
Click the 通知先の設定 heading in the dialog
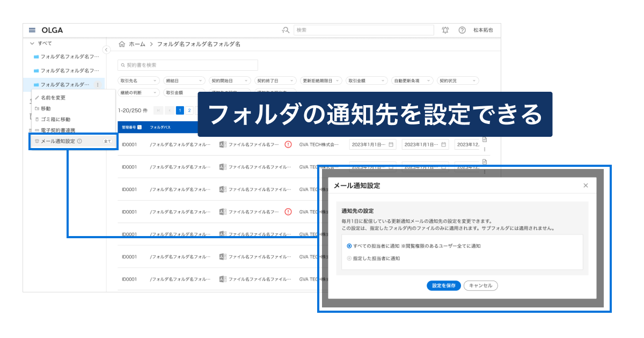point(357,211)
